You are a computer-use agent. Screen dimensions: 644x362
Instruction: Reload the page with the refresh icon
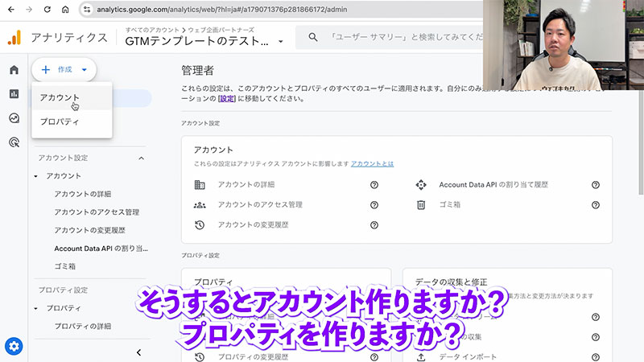(47, 9)
